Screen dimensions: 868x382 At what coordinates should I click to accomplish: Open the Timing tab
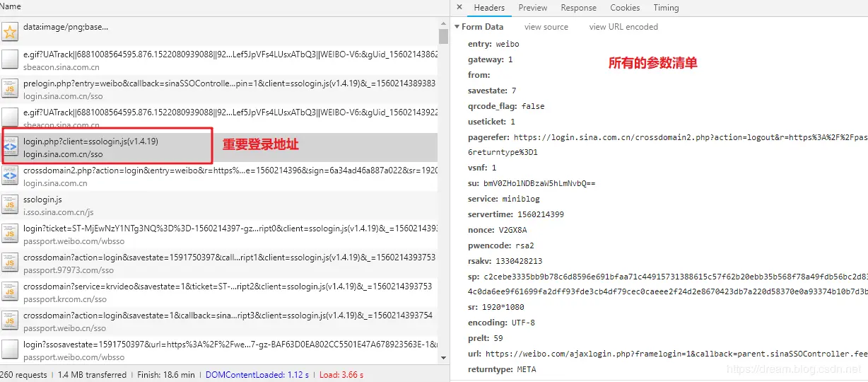click(x=666, y=8)
